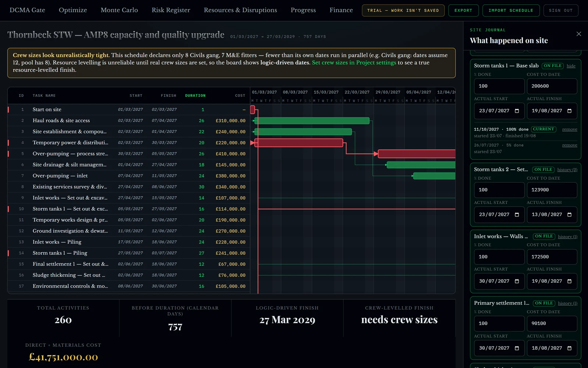Open calendar picker for Storm tanks 2 actual finish

coord(569,215)
